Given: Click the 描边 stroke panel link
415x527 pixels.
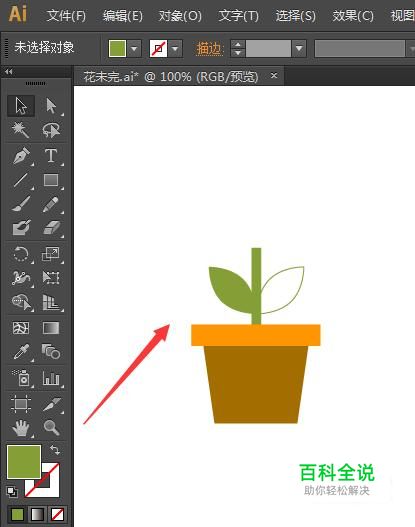Looking at the screenshot, I should [210, 49].
